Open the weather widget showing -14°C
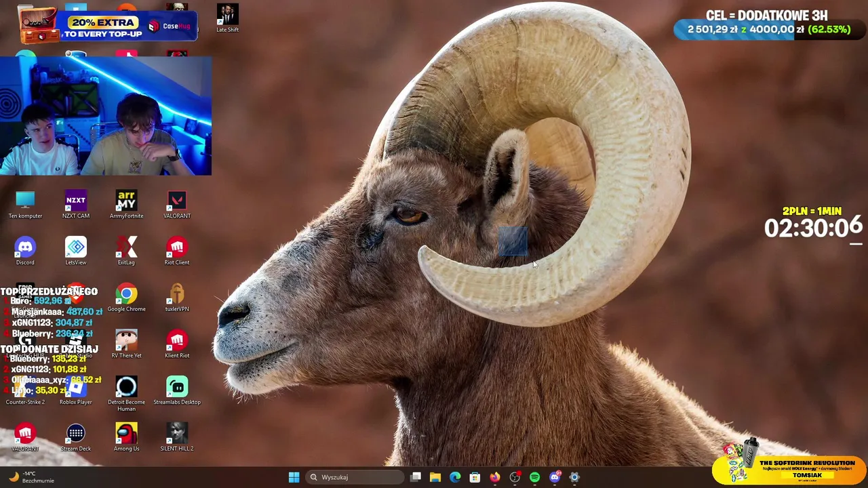This screenshot has width=868, height=488. (x=31, y=477)
